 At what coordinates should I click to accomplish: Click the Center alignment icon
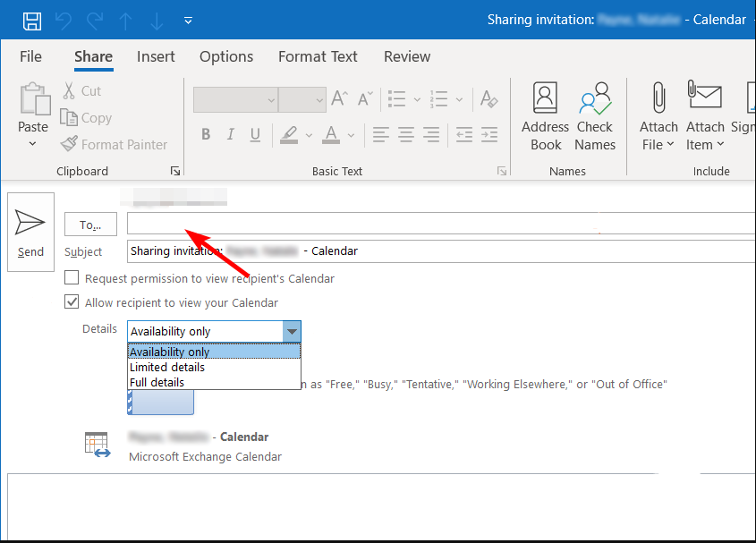tap(406, 134)
